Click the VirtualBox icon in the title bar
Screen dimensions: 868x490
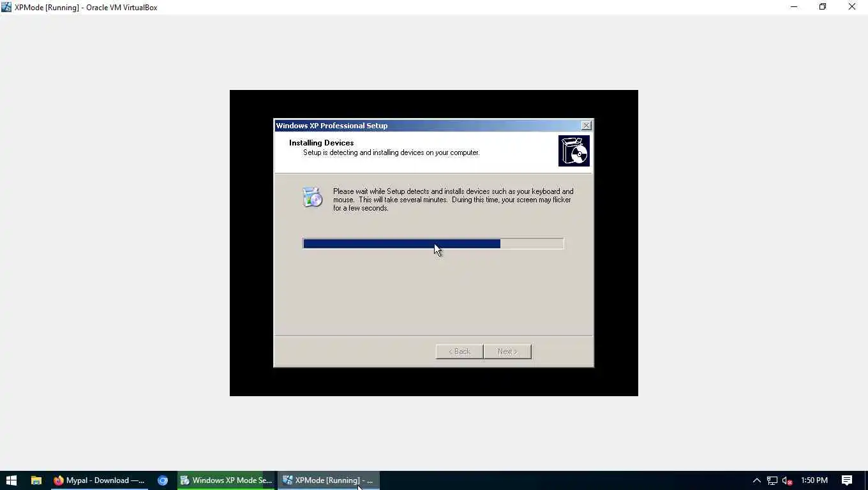[6, 7]
